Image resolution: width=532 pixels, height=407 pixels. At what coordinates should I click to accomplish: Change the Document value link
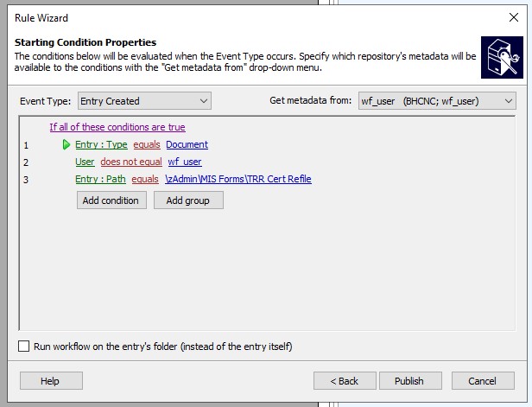(187, 144)
